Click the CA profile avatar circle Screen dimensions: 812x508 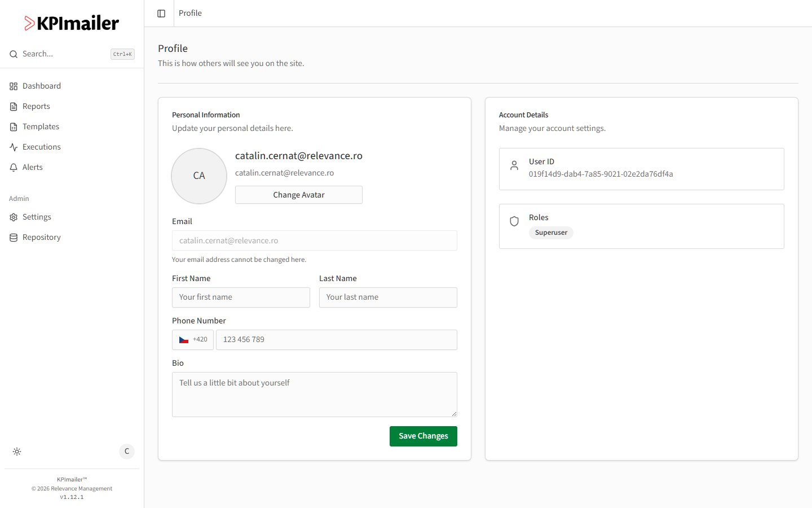[x=199, y=176]
